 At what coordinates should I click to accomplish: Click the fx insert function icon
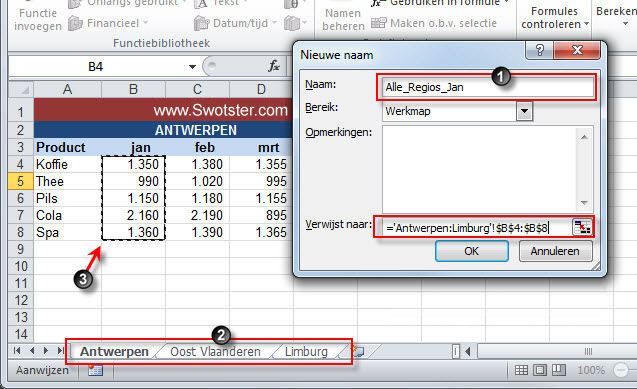pyautogui.click(x=274, y=66)
